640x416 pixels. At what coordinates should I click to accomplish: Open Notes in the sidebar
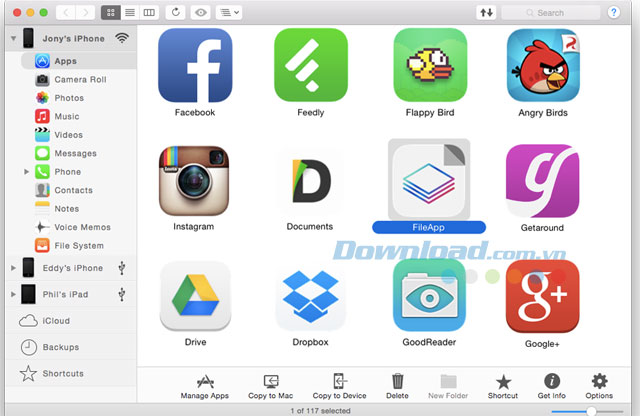point(78,209)
